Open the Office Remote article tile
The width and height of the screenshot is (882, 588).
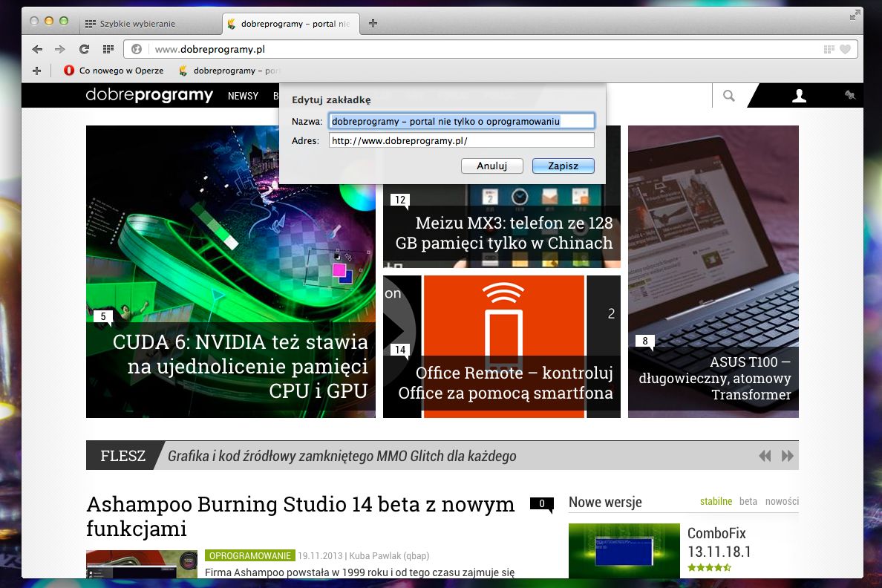[x=502, y=347]
